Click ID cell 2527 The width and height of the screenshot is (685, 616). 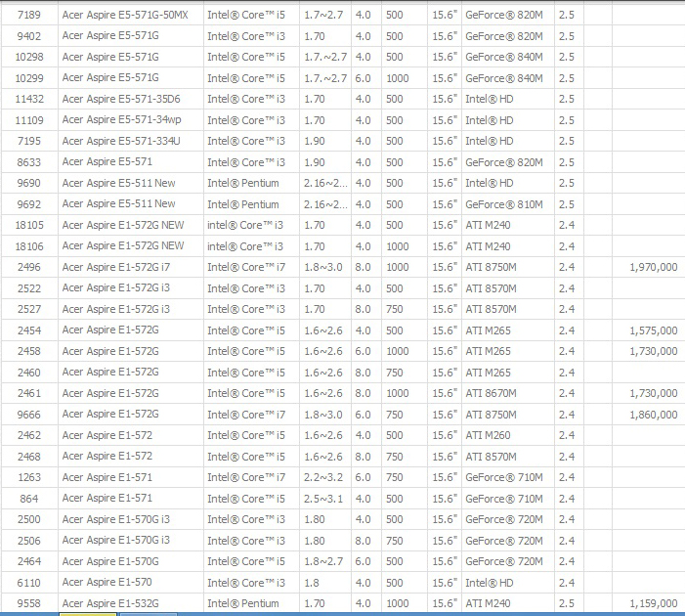(x=29, y=309)
